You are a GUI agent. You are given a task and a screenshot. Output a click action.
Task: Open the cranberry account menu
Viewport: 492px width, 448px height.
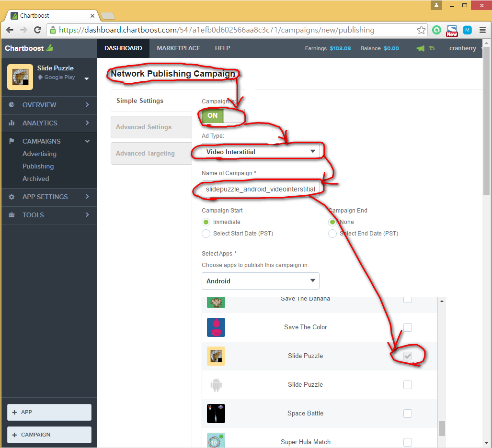point(465,48)
